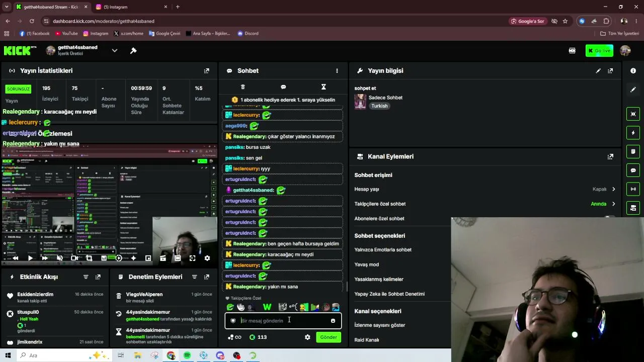The width and height of the screenshot is (644, 362).
Task: Click the lightning bolt icon in right sidebar
Action: [633, 133]
